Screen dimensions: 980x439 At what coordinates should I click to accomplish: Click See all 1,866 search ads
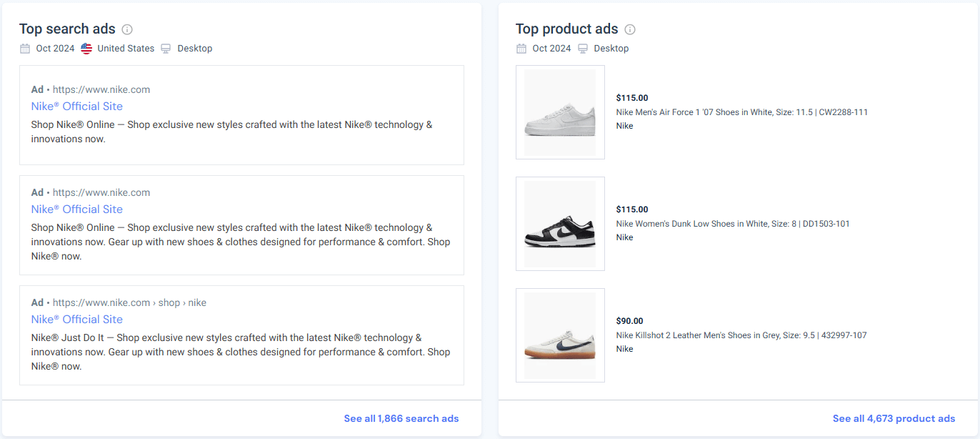click(401, 418)
